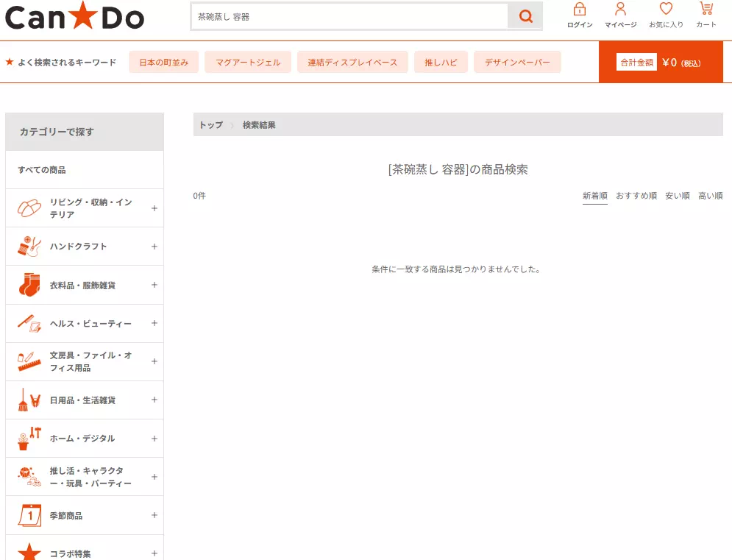Expand the 文房具・ファイル・オフィス用品 category

tap(154, 361)
